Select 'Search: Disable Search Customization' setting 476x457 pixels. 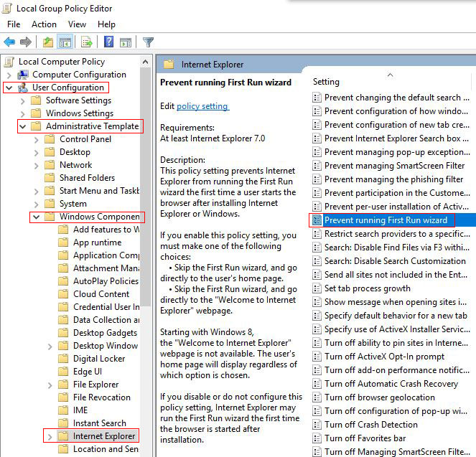pyautogui.click(x=395, y=261)
